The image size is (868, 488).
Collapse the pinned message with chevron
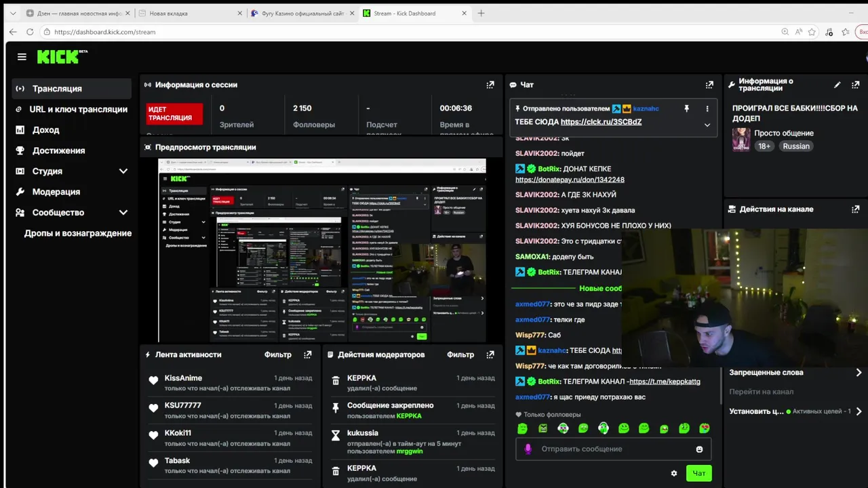[707, 125]
